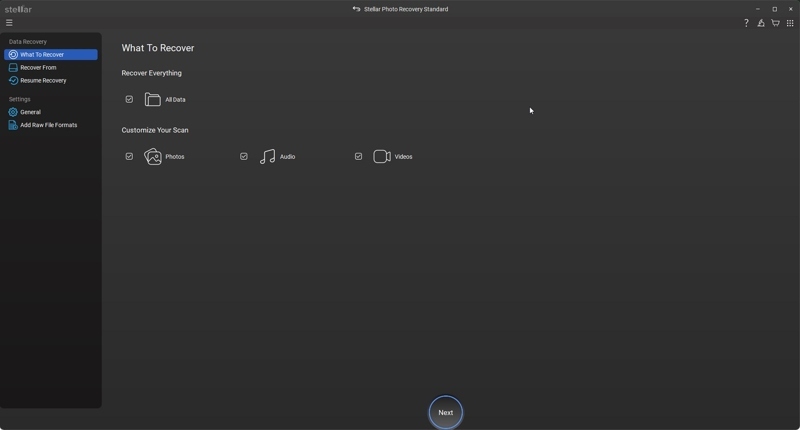Open the help question mark icon
This screenshot has width=800, height=430.
click(746, 23)
